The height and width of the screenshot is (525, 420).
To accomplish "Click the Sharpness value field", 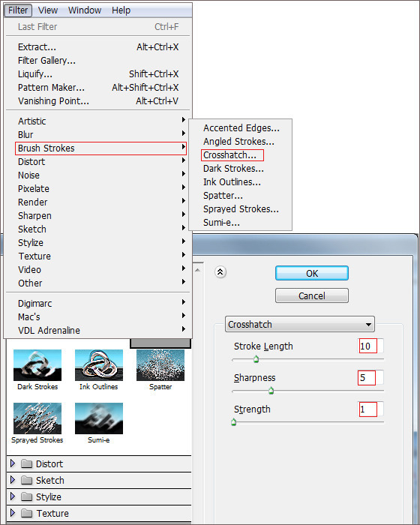I will [x=370, y=378].
